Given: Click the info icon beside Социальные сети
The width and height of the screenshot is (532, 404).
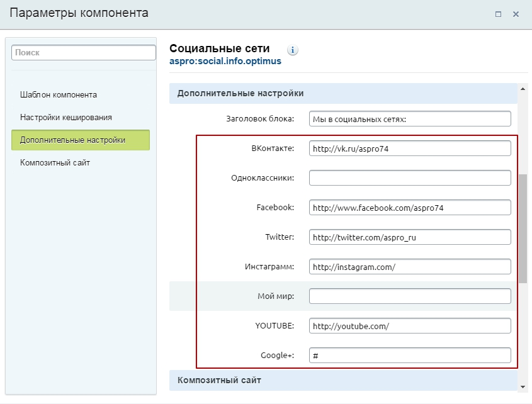Looking at the screenshot, I should pyautogui.click(x=293, y=50).
